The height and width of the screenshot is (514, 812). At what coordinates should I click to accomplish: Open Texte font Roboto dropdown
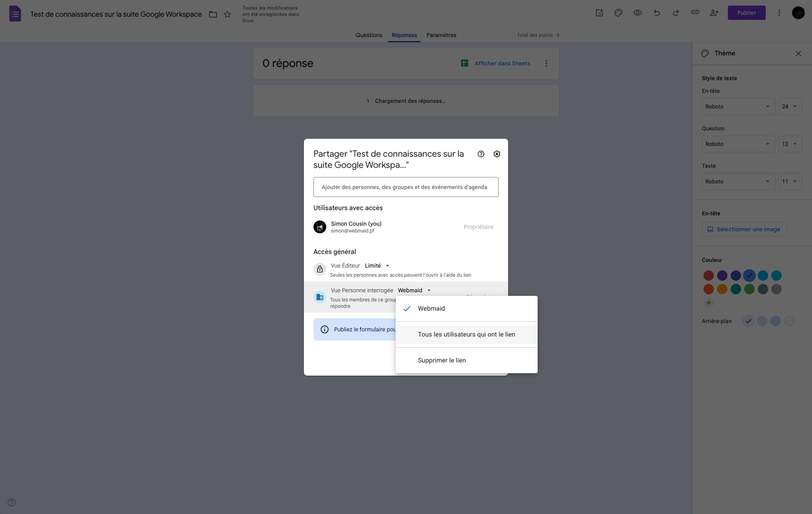[x=738, y=181]
